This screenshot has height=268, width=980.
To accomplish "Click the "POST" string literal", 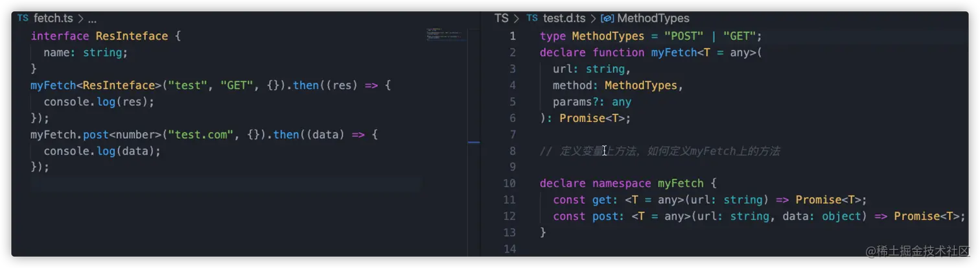I will pyautogui.click(x=684, y=36).
